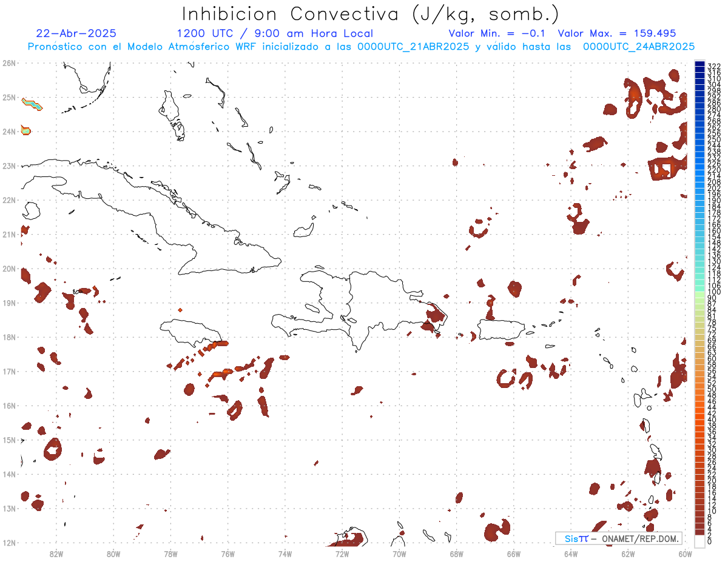Click the 74W longitude label

click(x=285, y=553)
